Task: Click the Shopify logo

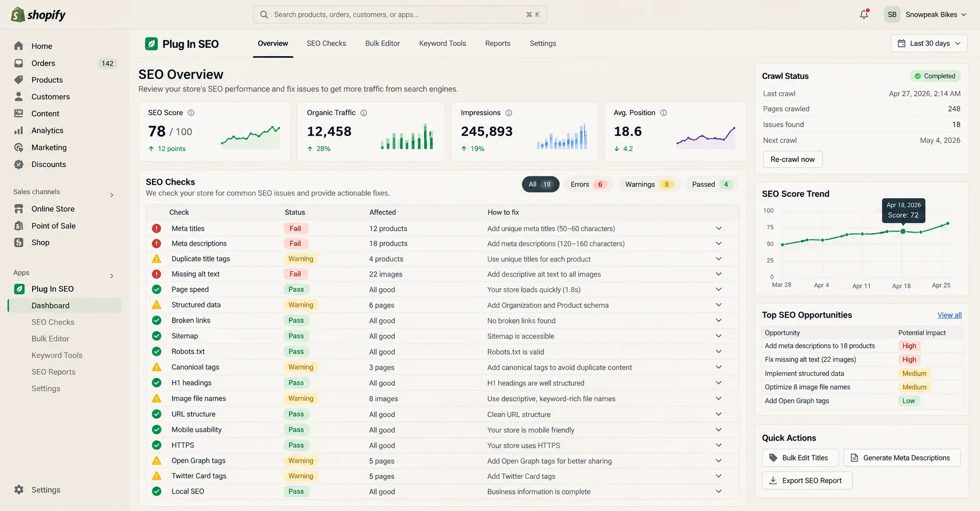Action: 38,15
